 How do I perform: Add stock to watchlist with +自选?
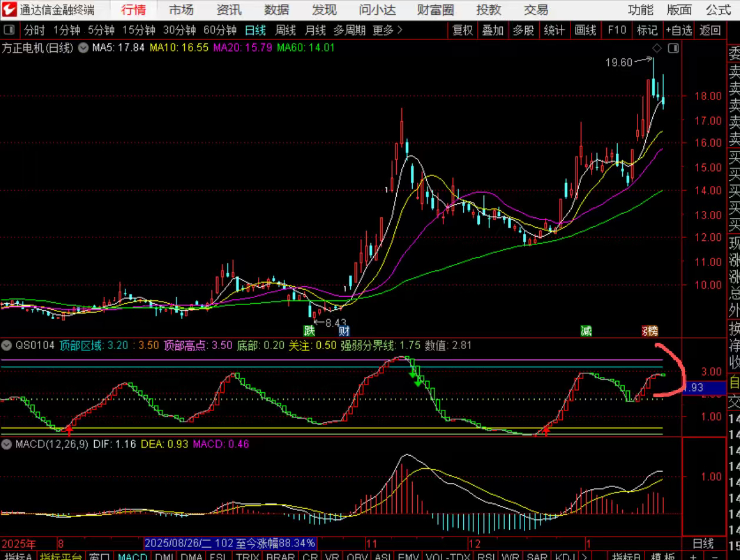point(679,30)
